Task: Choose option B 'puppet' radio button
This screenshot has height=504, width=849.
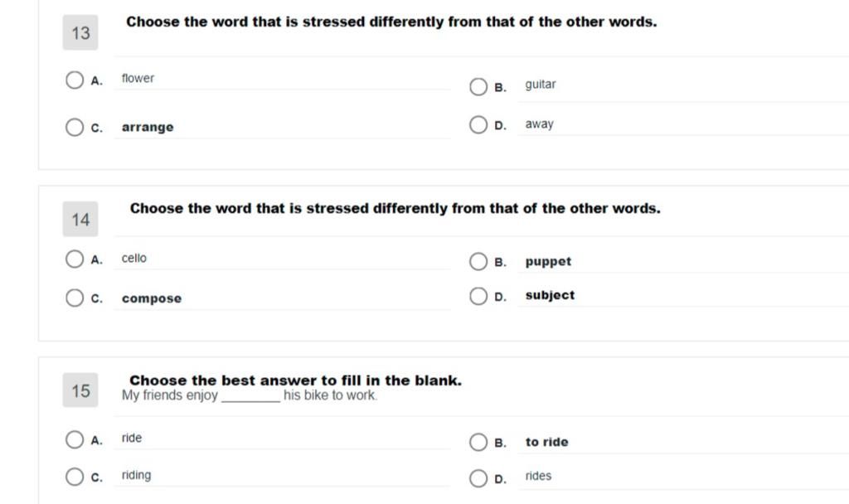Action: (x=478, y=261)
